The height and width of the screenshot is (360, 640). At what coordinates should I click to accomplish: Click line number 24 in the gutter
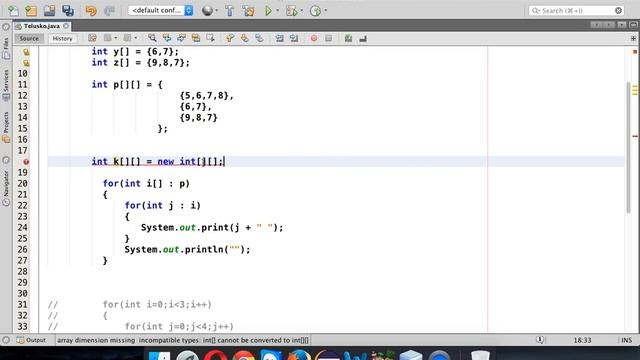(22, 227)
